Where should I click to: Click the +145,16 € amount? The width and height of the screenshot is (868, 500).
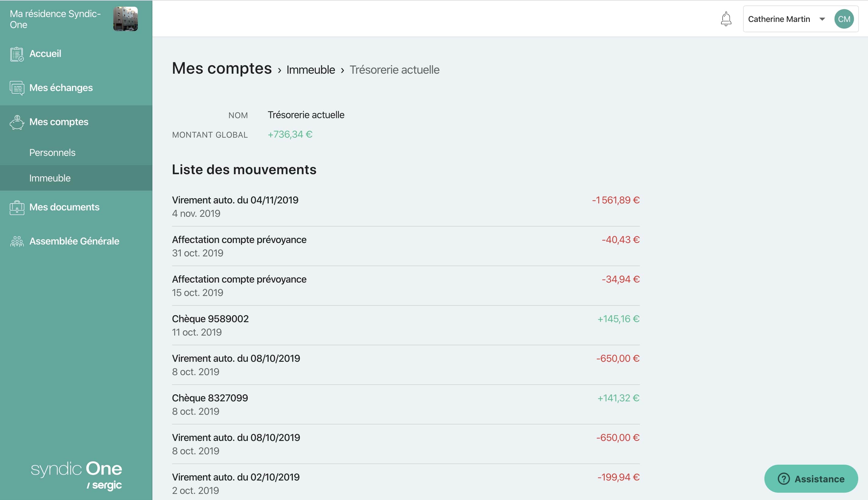coord(618,319)
